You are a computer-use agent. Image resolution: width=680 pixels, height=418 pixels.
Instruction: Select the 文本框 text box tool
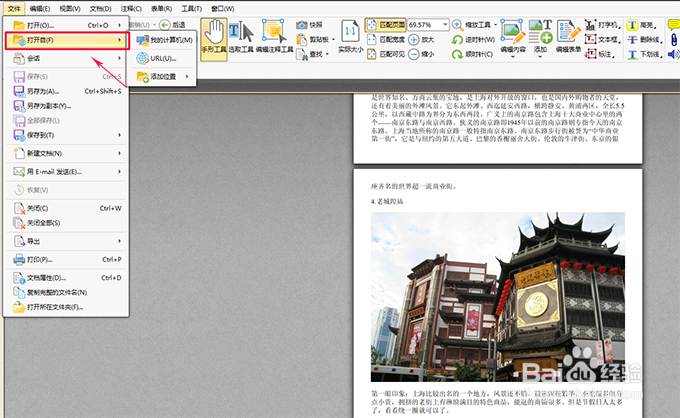[603, 39]
